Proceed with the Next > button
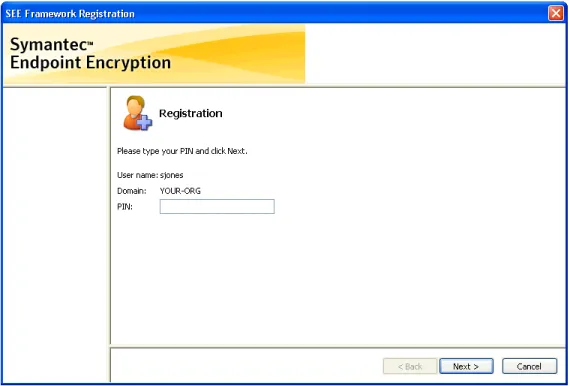The image size is (570, 386). [466, 366]
